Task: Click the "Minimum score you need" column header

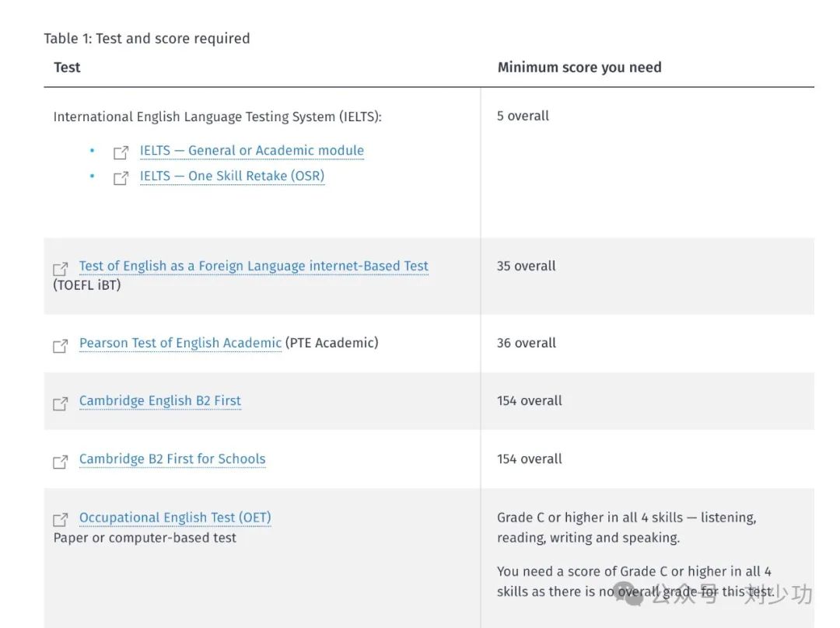Action: tap(579, 68)
